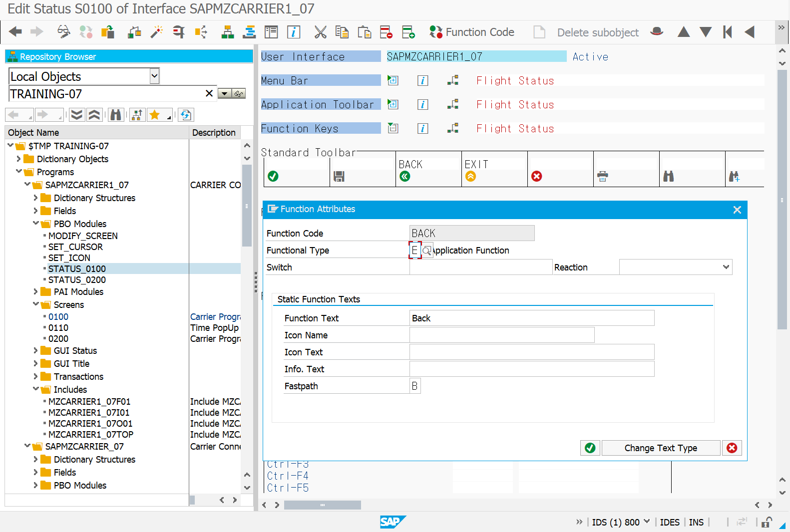The image size is (790, 532).
Task: Click the Other Object toolbar icon
Action: point(108,32)
